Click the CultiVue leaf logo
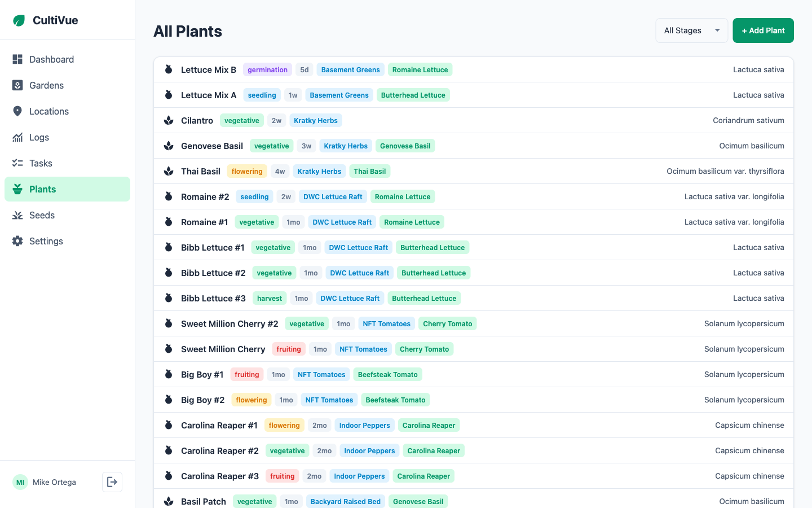The image size is (812, 508). (x=20, y=20)
